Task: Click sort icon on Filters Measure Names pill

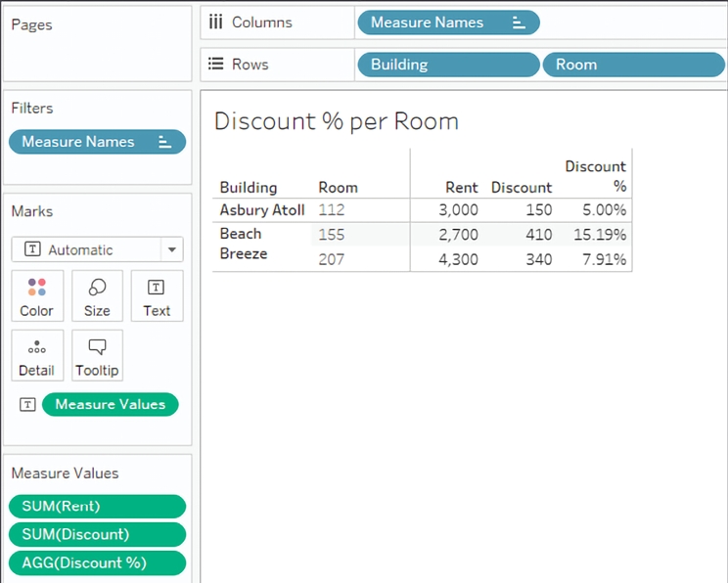Action: (x=165, y=142)
